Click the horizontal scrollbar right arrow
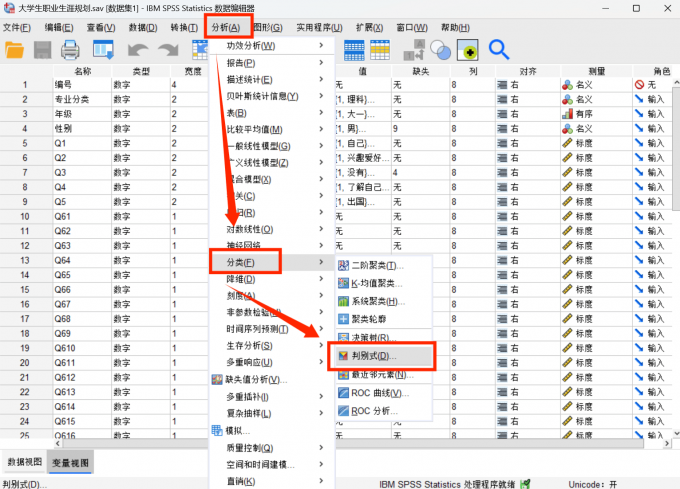680x489 pixels. pyautogui.click(x=667, y=443)
